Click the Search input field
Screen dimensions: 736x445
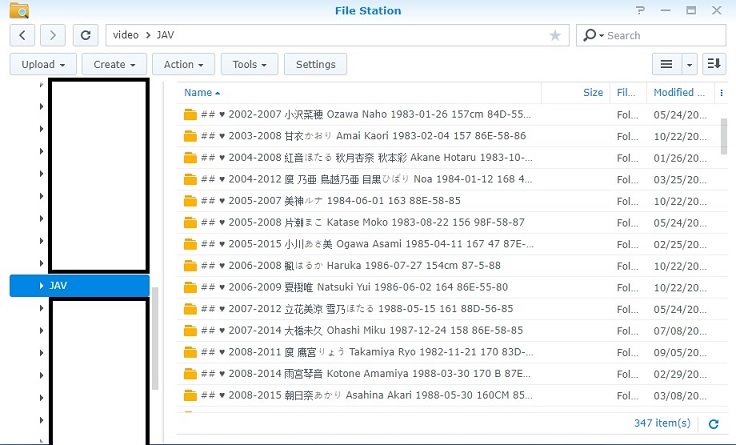[660, 35]
